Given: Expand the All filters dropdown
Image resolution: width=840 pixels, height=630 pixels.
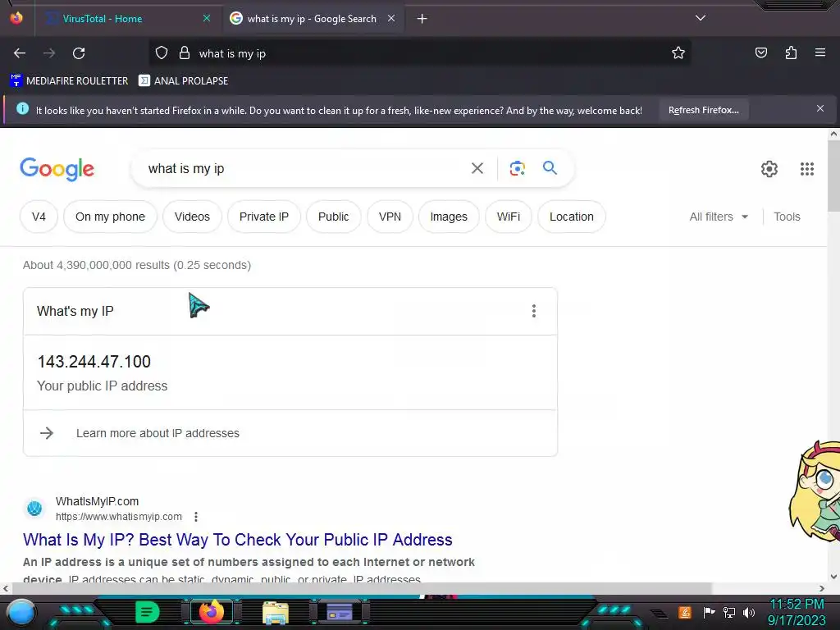Looking at the screenshot, I should click(719, 217).
